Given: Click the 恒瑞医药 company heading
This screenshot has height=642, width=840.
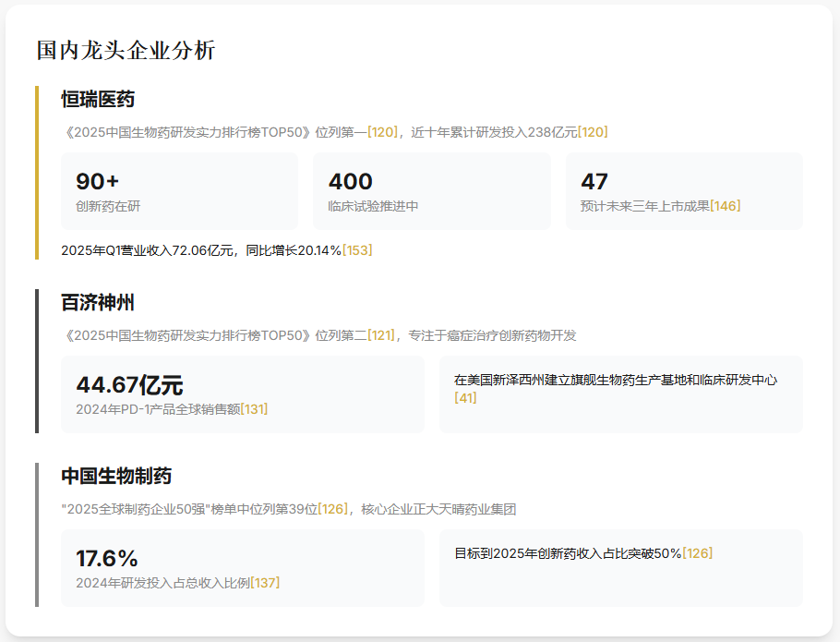Looking at the screenshot, I should point(98,99).
